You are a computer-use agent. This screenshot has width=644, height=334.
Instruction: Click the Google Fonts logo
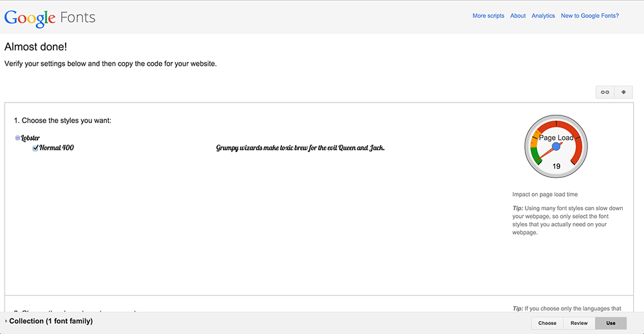50,17
